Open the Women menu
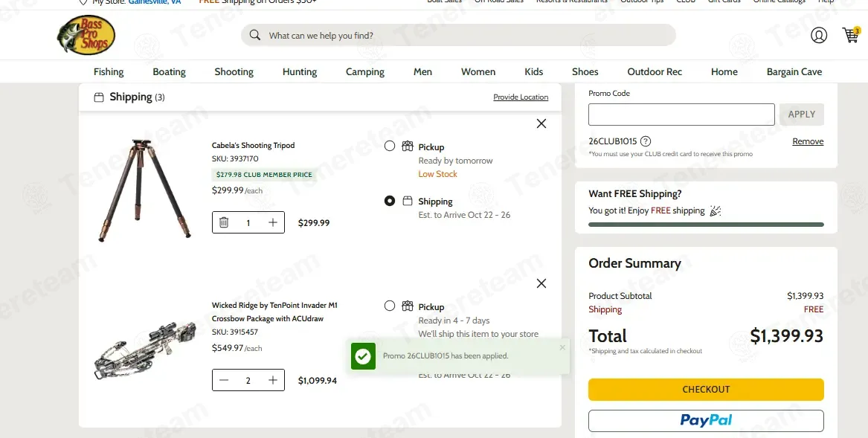Image resolution: width=868 pixels, height=438 pixels. [478, 72]
